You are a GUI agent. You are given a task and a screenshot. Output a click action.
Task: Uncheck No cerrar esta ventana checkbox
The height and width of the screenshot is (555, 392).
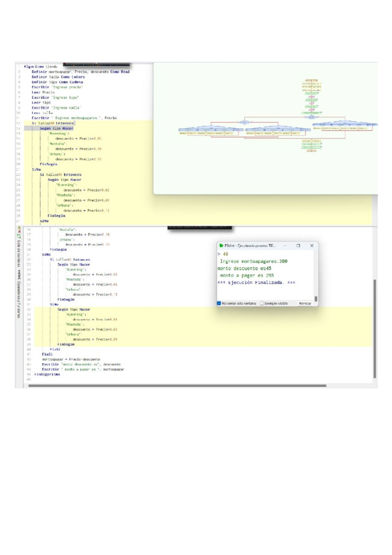pos(219,303)
